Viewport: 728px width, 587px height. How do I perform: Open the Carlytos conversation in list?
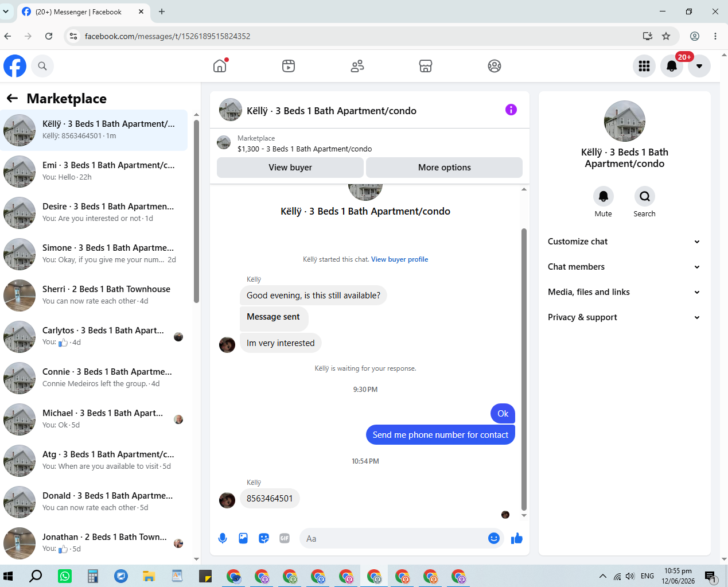(x=94, y=337)
